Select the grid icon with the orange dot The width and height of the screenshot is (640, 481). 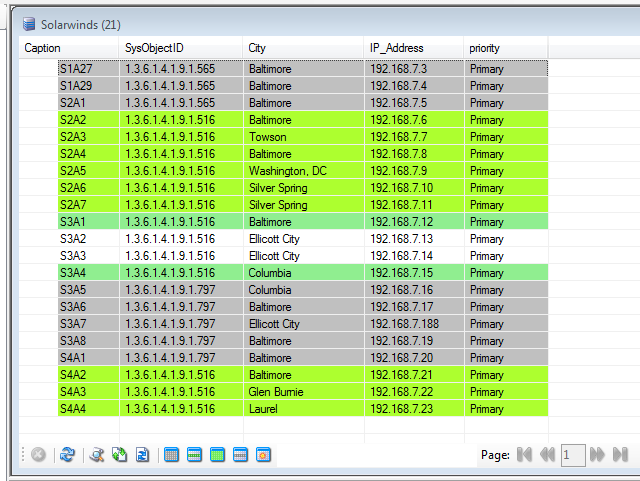click(263, 455)
